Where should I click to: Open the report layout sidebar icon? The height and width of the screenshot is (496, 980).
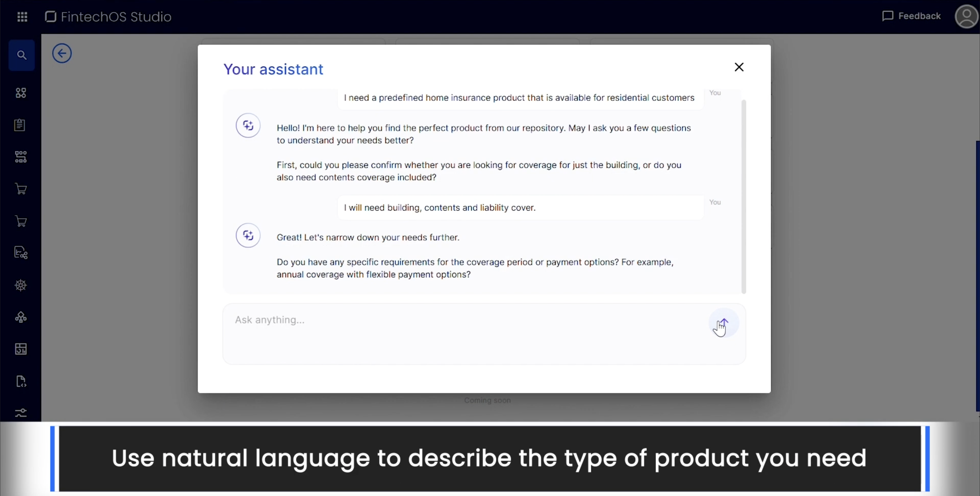pos(21,349)
